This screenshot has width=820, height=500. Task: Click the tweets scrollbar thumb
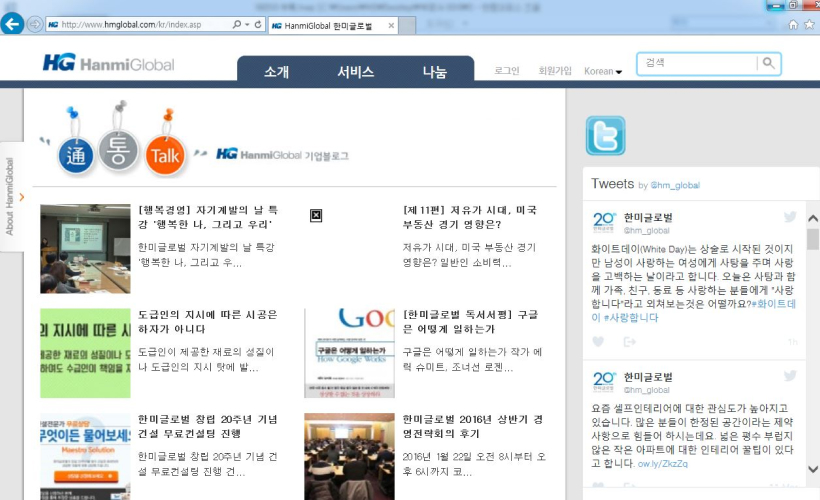(x=813, y=240)
